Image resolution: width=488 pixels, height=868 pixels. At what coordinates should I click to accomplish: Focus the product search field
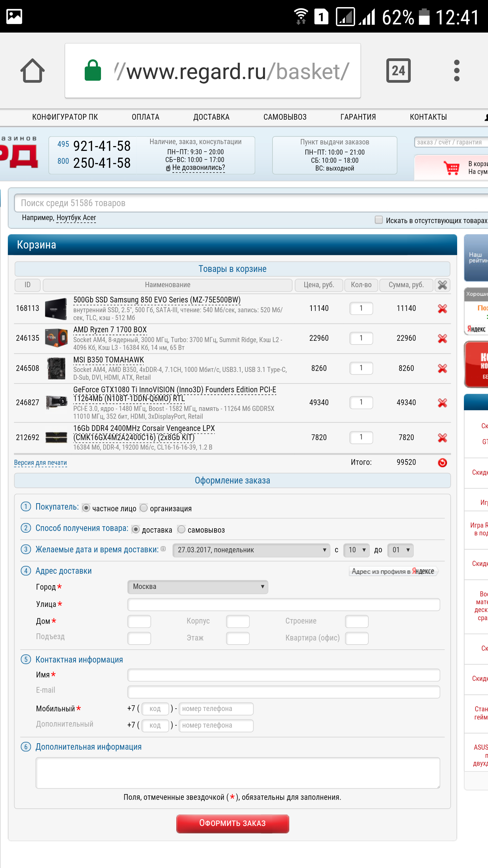(x=251, y=203)
